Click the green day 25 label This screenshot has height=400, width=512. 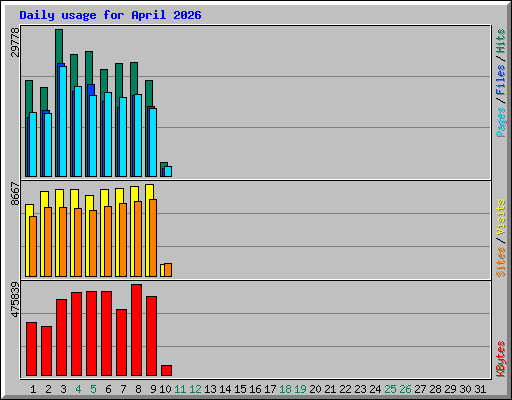(390, 389)
